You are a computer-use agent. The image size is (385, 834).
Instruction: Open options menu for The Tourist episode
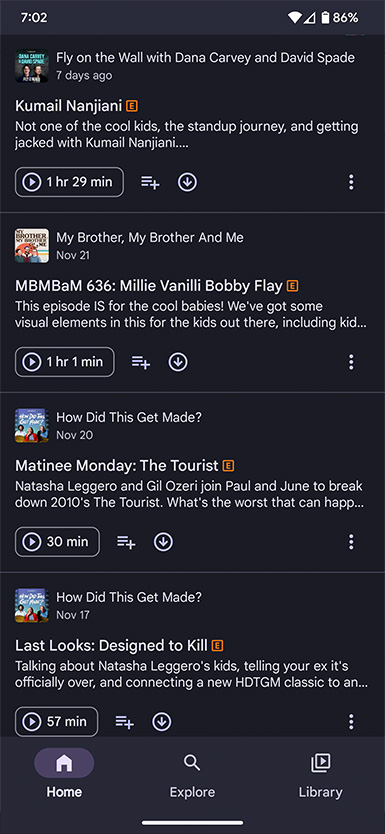[x=351, y=542]
